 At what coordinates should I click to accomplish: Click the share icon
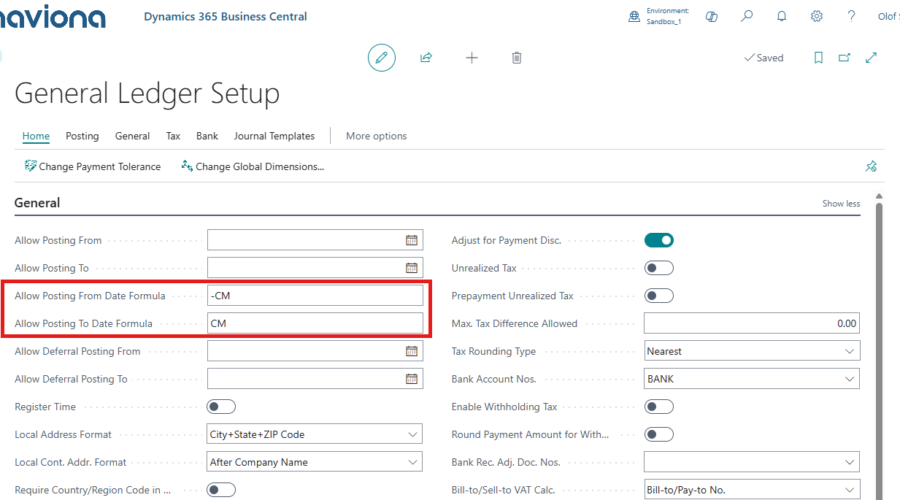pyautogui.click(x=426, y=57)
